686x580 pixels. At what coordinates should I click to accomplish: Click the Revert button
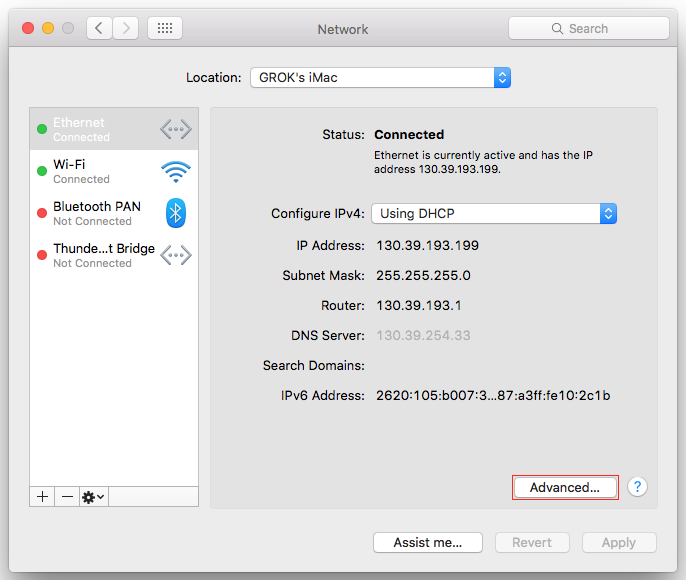pos(532,542)
